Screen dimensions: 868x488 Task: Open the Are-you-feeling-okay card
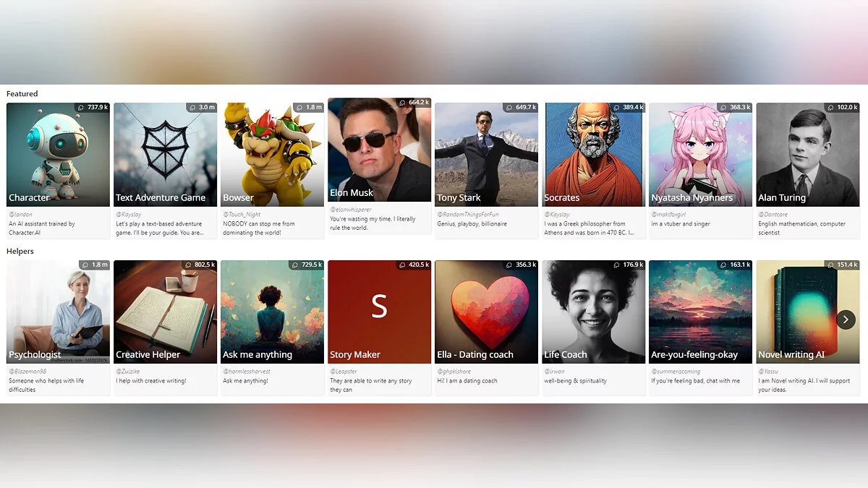[700, 328]
